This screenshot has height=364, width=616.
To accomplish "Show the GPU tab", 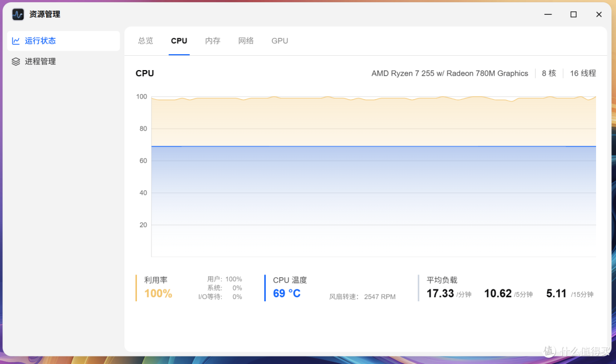I will pyautogui.click(x=279, y=41).
